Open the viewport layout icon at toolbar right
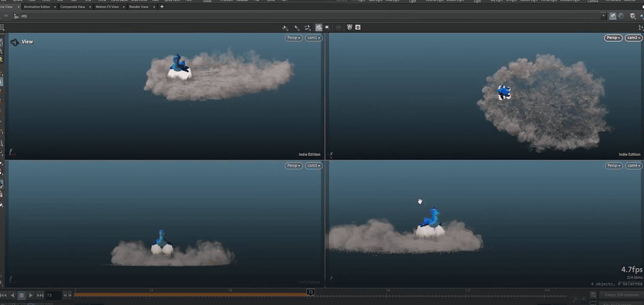This screenshot has width=644, height=305. tap(641, 27)
